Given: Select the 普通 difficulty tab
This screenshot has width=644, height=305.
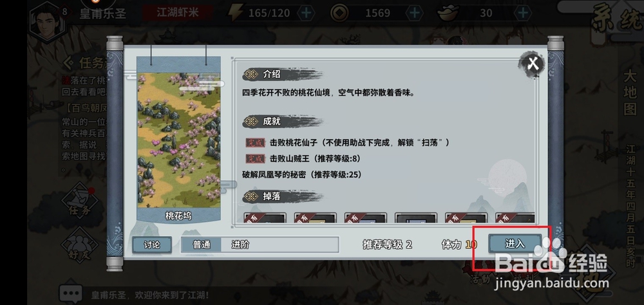Looking at the screenshot, I should click(202, 245).
